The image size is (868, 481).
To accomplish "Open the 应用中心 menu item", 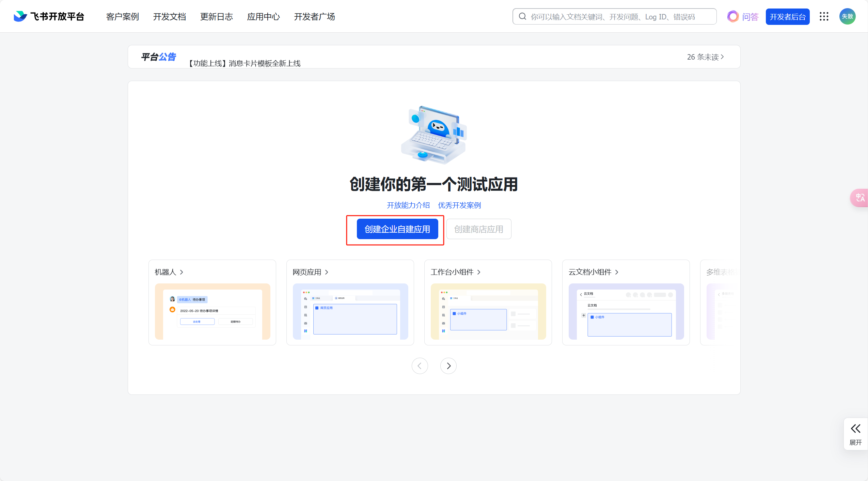I will [263, 16].
